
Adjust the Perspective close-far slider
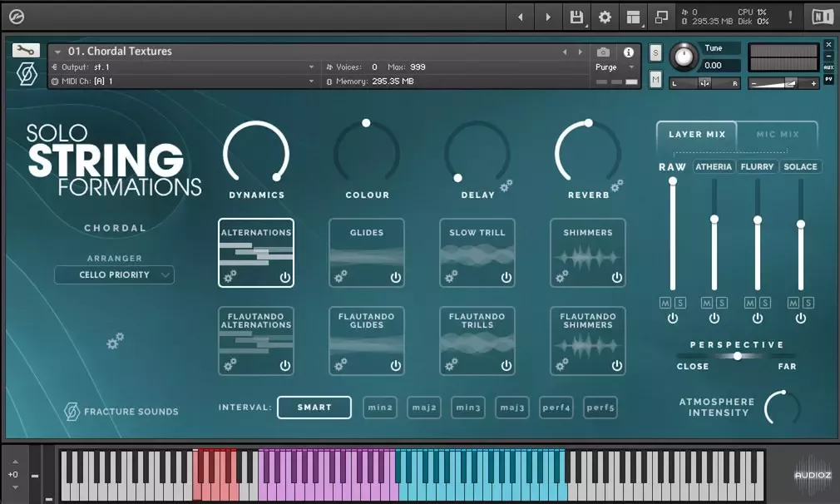click(x=737, y=356)
